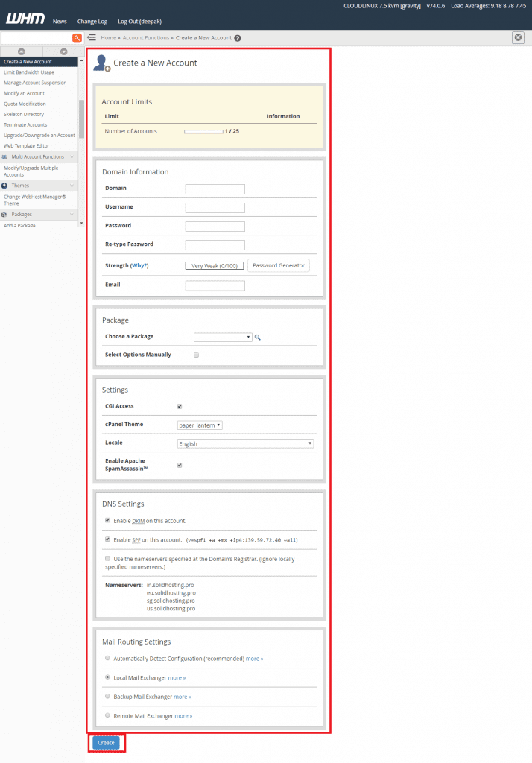Click the Password Generator button
Screen dimensions: 532x763
[x=277, y=265]
